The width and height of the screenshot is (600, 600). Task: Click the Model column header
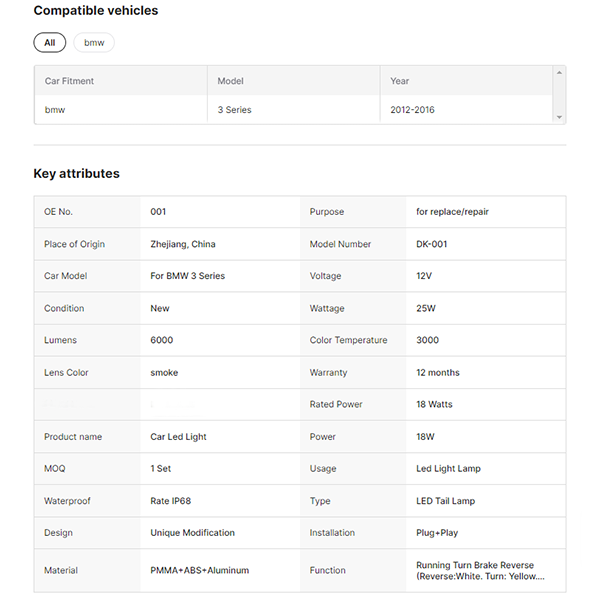pos(231,81)
